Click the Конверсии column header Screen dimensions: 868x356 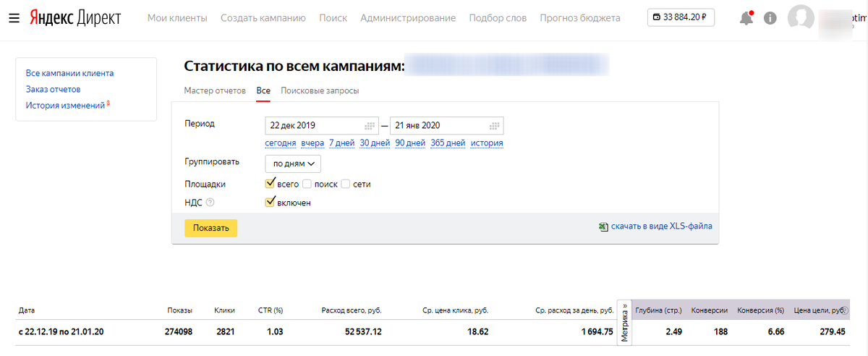pos(710,311)
